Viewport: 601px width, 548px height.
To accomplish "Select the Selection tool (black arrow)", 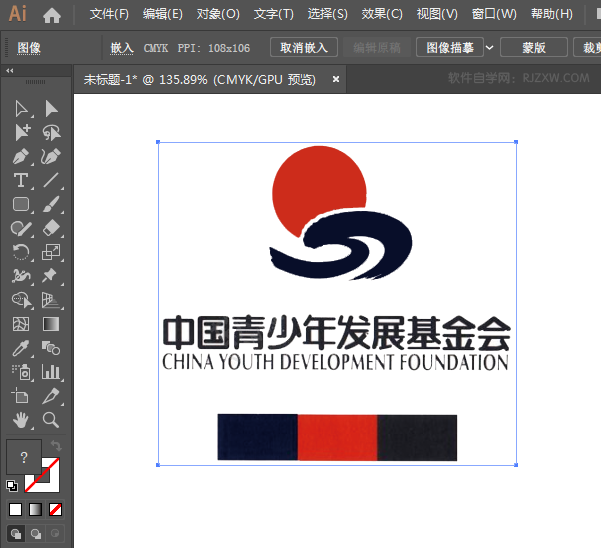I will [21, 109].
